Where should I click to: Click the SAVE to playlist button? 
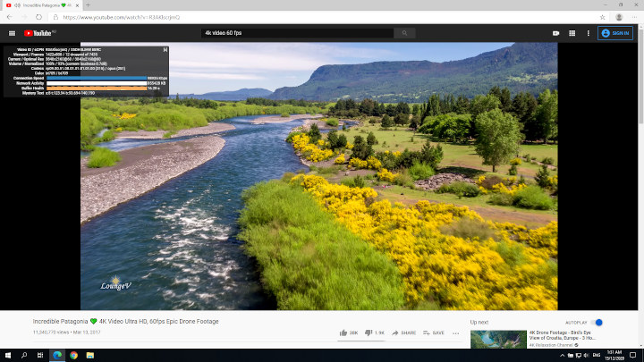click(434, 333)
